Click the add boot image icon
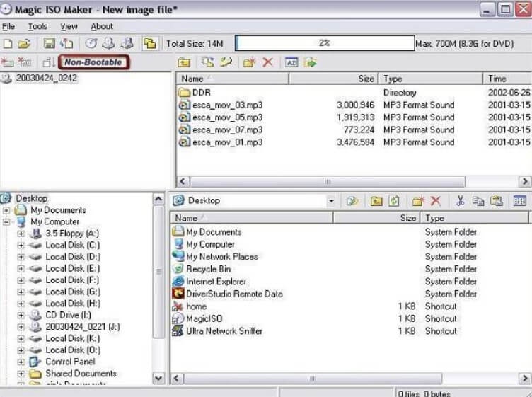Image resolution: width=532 pixels, height=397 pixels. (7, 62)
